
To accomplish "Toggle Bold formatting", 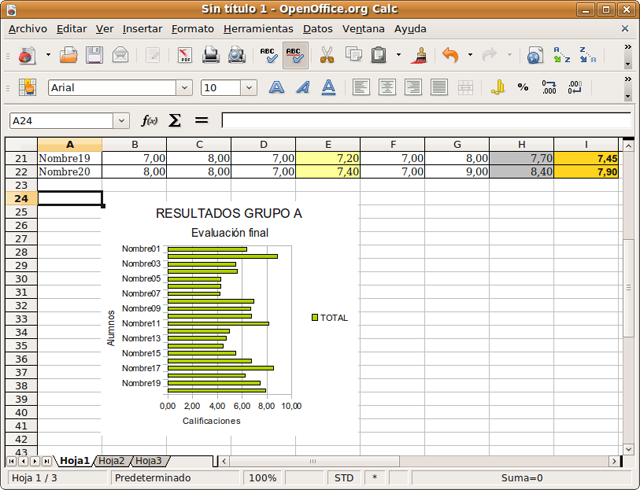I will [277, 88].
